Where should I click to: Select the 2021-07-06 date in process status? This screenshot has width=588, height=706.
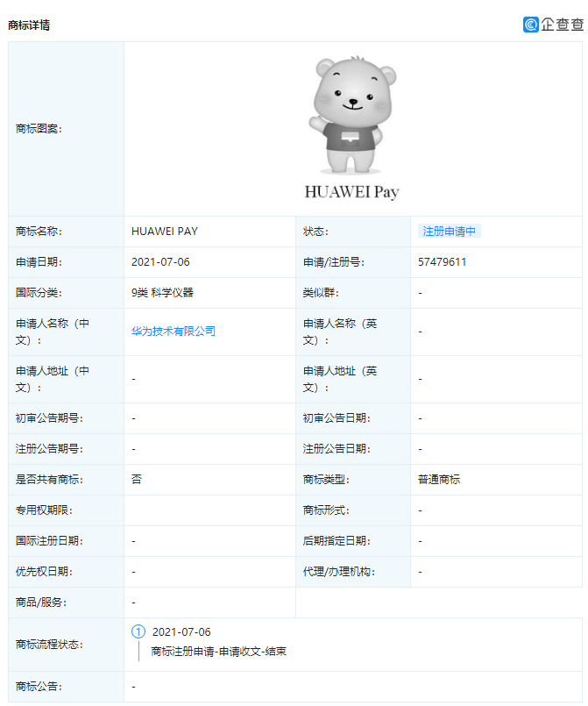click(181, 632)
